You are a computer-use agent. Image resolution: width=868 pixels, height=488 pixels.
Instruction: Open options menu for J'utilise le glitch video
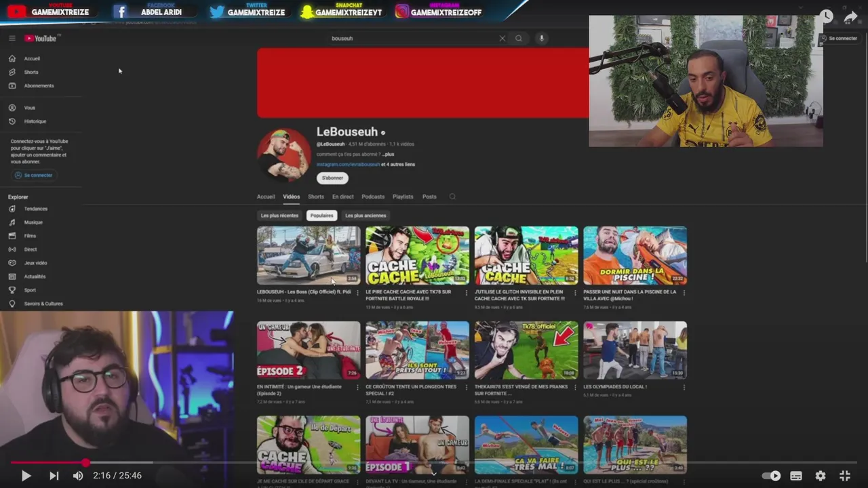[x=575, y=293]
